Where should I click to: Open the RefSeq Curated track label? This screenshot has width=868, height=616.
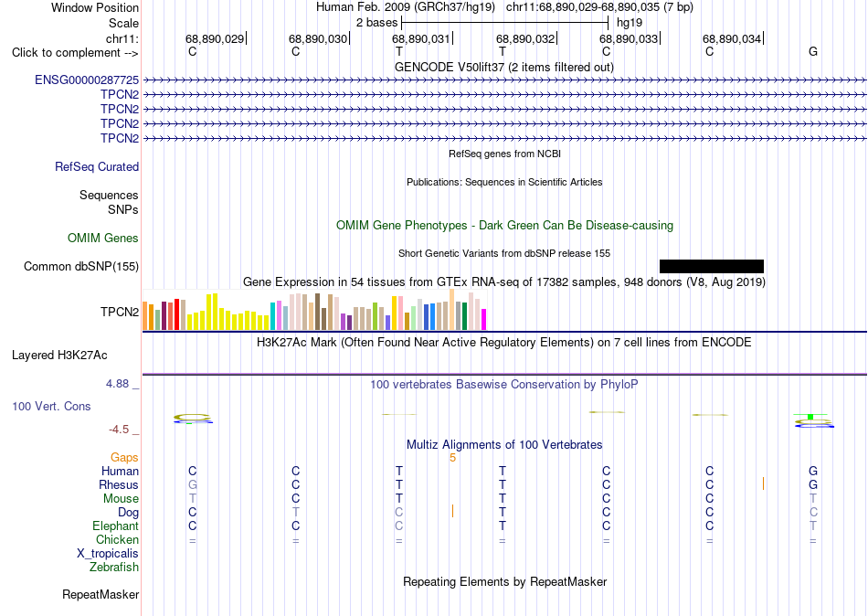[x=97, y=166]
